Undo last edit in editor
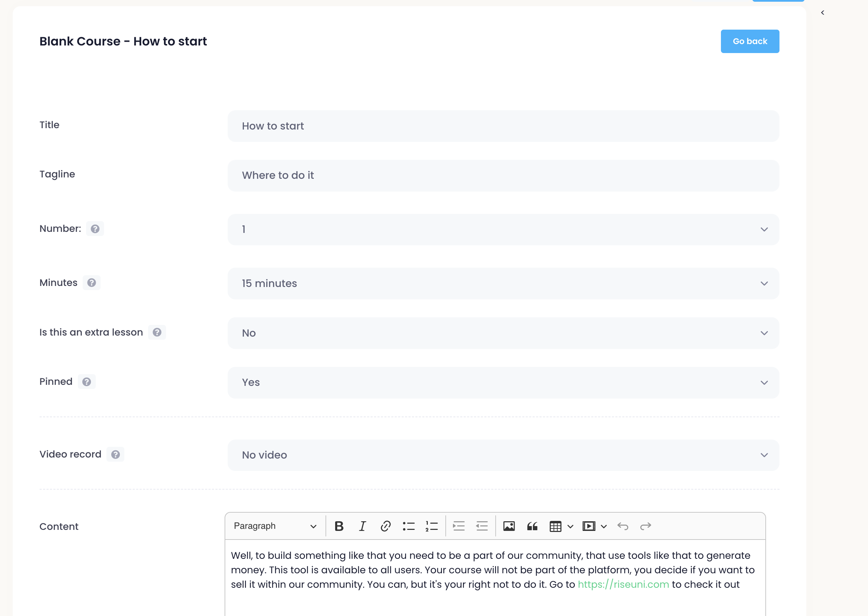868x616 pixels. click(x=623, y=526)
